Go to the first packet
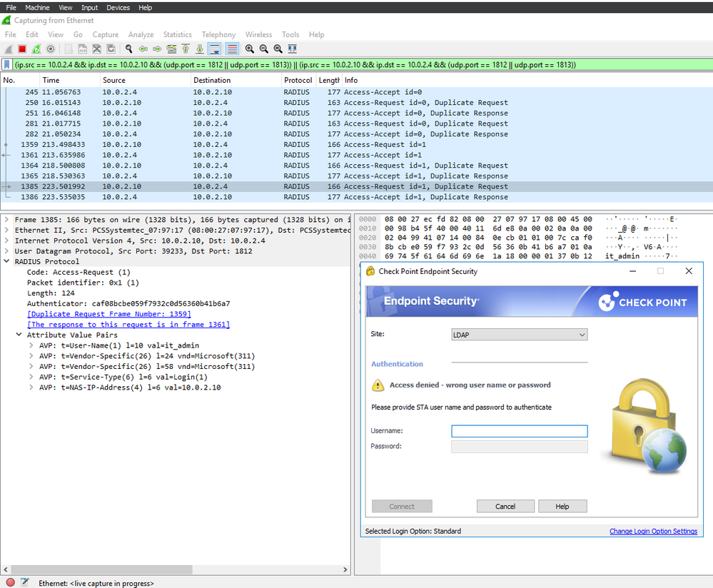Viewport: 713px width, 588px height. 186,49
